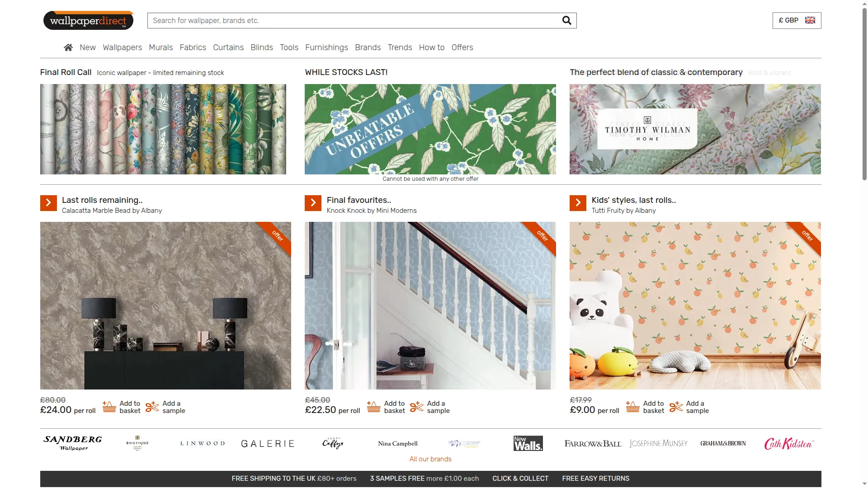Image resolution: width=868 pixels, height=488 pixels.
Task: Click scissors sample icon for Calacatta Marble Bead
Action: pos(152,407)
